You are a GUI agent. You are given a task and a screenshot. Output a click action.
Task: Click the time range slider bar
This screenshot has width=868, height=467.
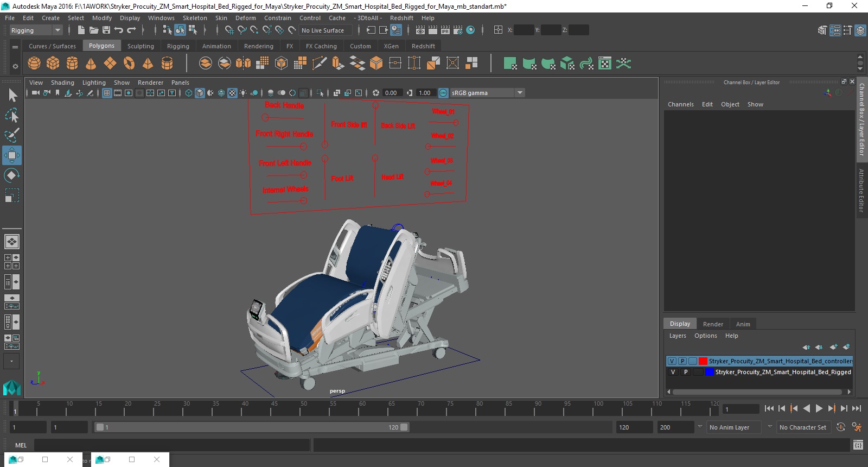(x=252, y=427)
